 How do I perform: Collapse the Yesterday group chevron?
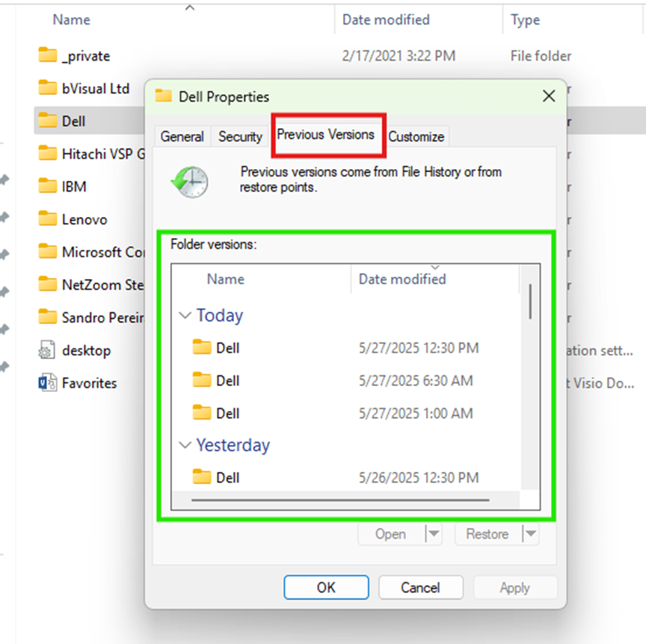(185, 445)
